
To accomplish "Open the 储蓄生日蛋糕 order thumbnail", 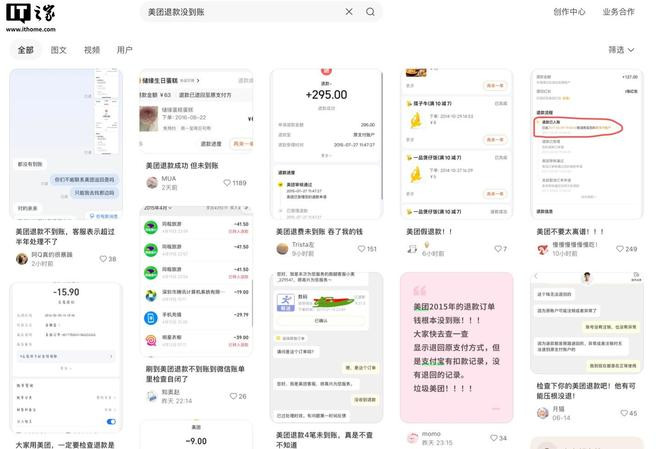I will click(x=197, y=112).
